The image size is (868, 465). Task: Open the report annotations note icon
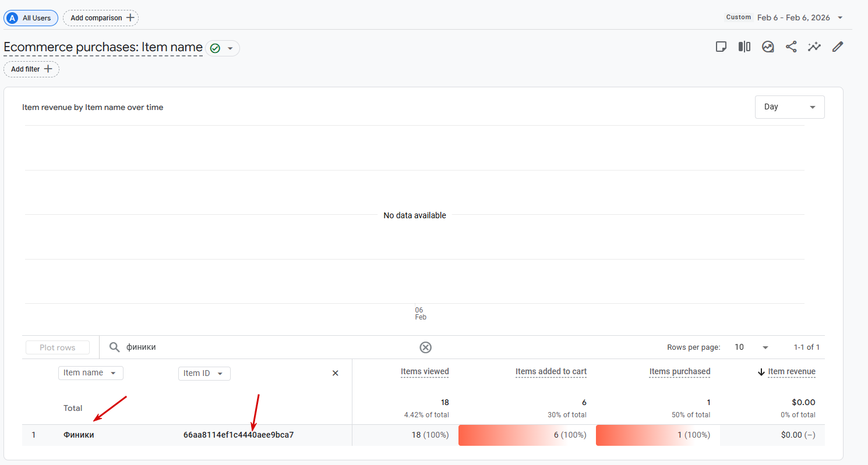click(721, 47)
